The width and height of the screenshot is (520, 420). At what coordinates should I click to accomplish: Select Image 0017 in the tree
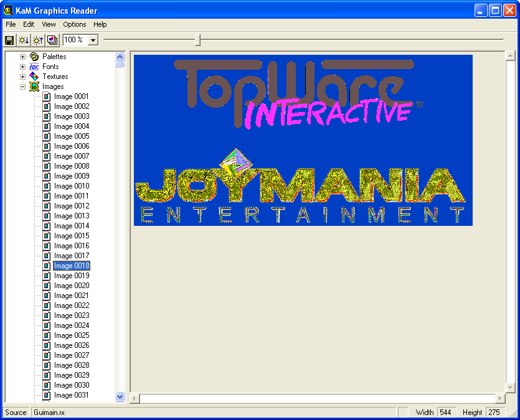click(x=72, y=256)
